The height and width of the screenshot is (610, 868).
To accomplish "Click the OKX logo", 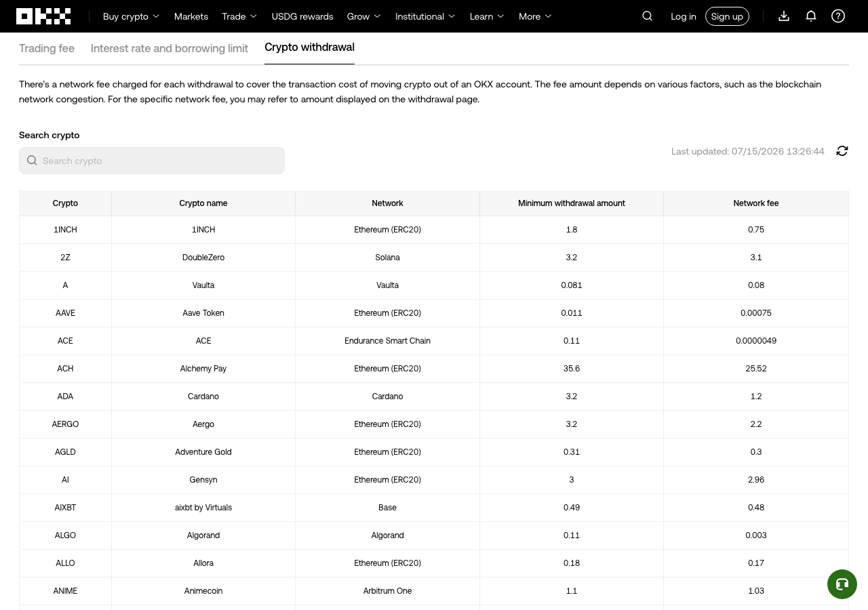I will point(43,16).
